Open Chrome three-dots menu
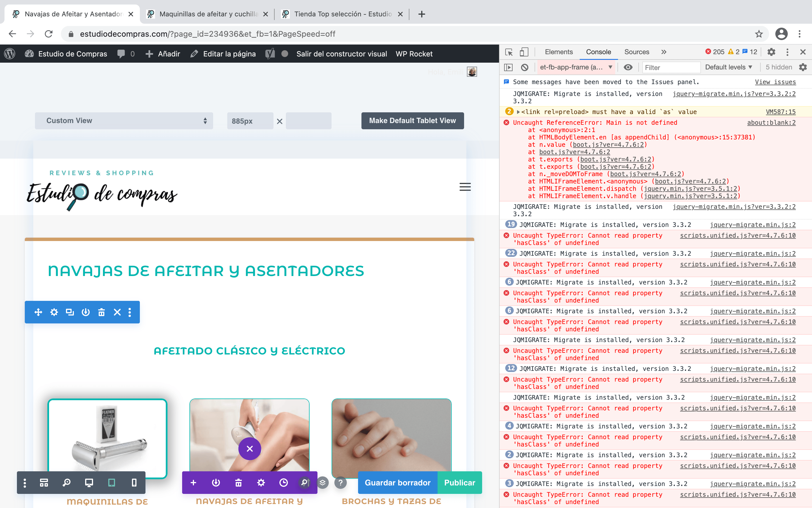812x508 pixels. 800,34
